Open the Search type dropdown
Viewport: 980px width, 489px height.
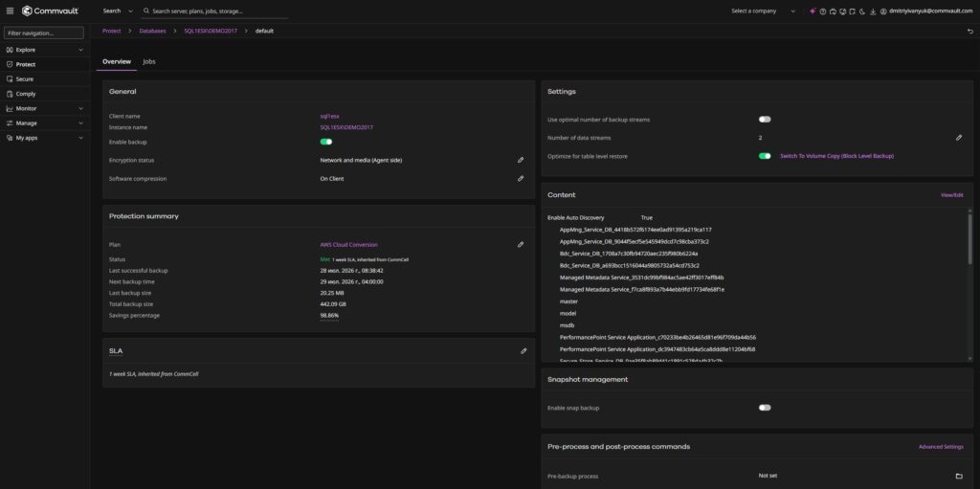tap(118, 11)
